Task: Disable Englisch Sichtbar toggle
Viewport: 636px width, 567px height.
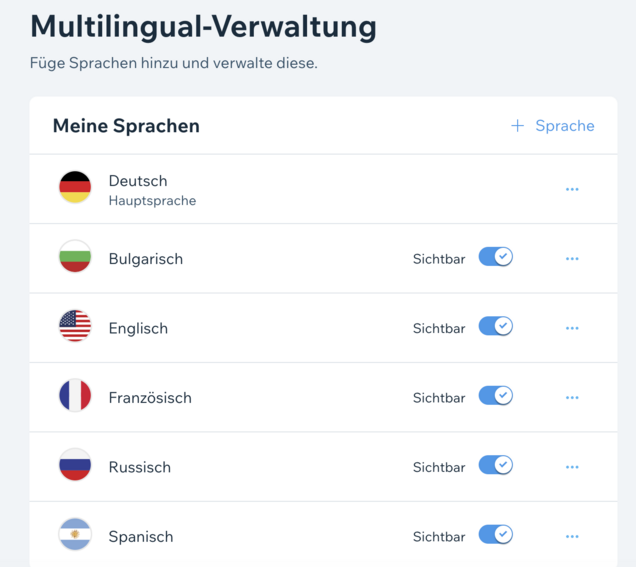Action: (x=496, y=326)
